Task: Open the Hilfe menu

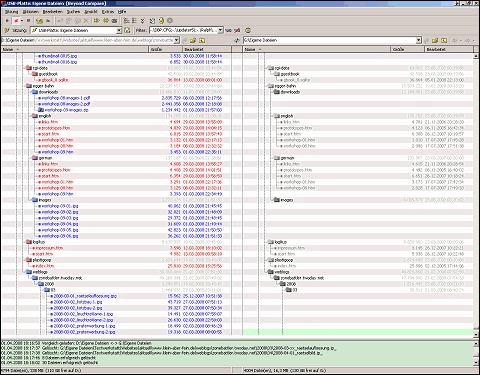Action: tap(122, 12)
